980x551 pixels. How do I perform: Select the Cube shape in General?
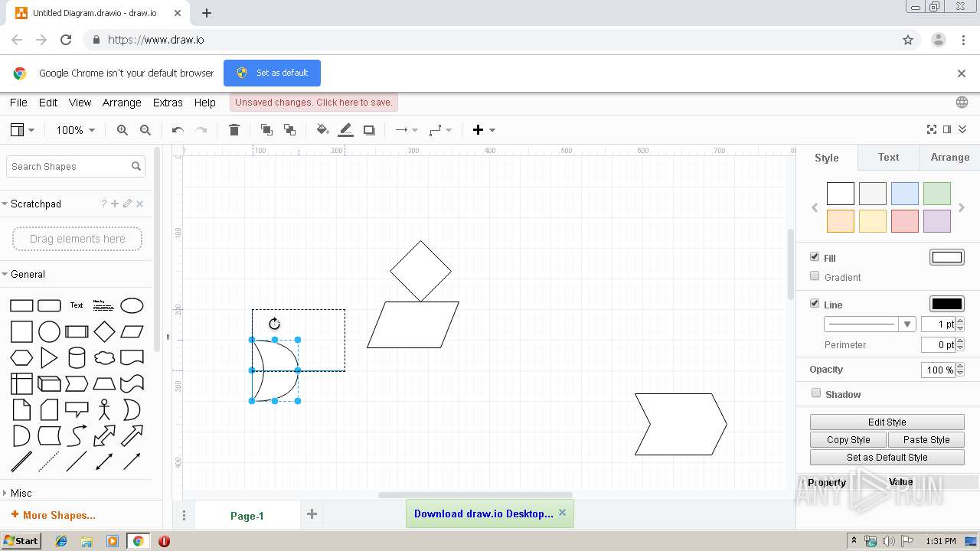49,383
